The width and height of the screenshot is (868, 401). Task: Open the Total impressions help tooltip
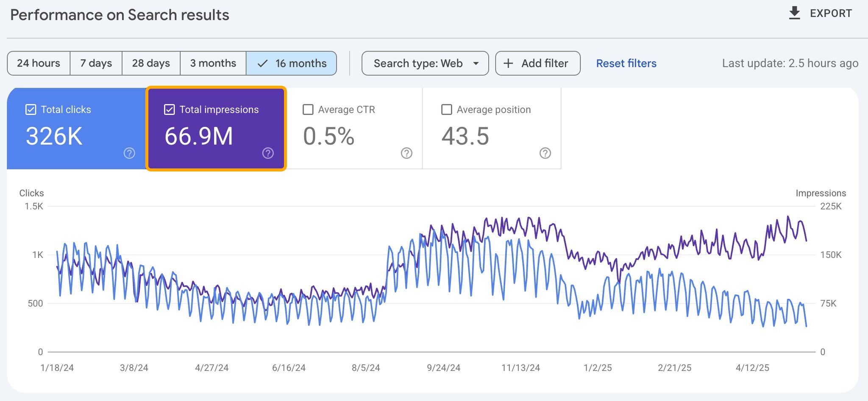click(268, 153)
